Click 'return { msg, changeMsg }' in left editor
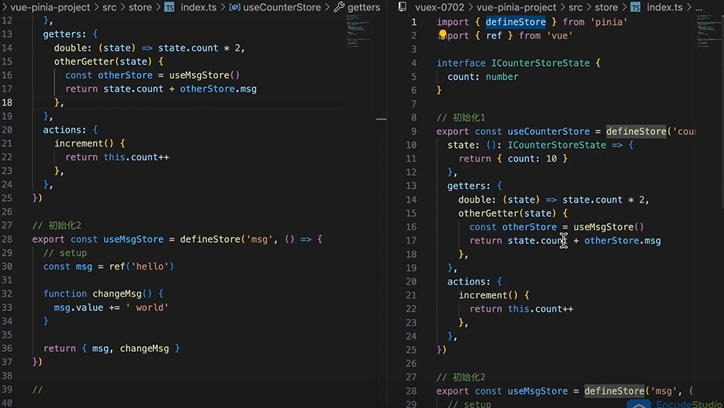The width and height of the screenshot is (724, 408). (111, 348)
